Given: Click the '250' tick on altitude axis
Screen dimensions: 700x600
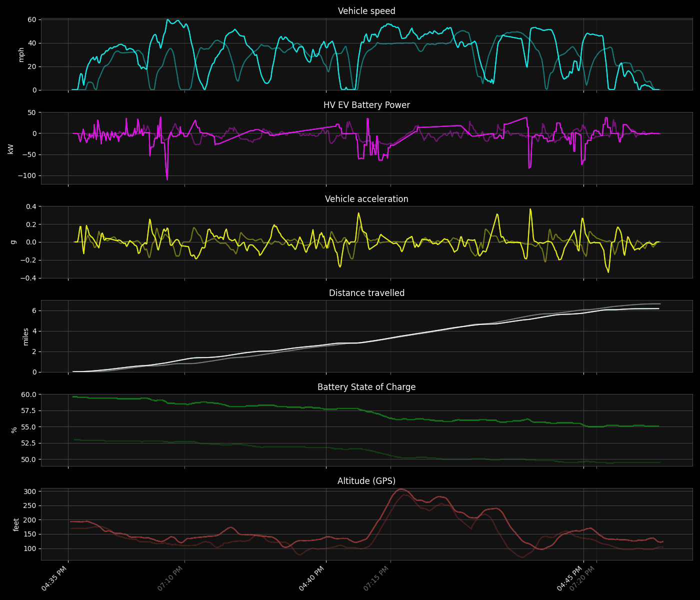Looking at the screenshot, I should coord(31,506).
